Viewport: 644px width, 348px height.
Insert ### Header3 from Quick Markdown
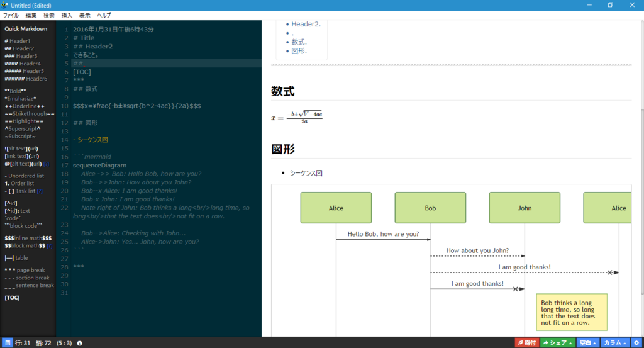(21, 56)
